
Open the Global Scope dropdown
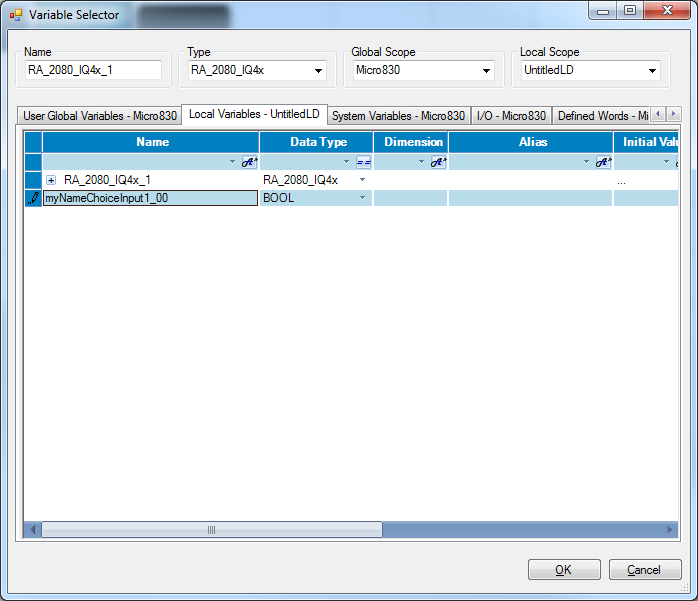point(486,70)
